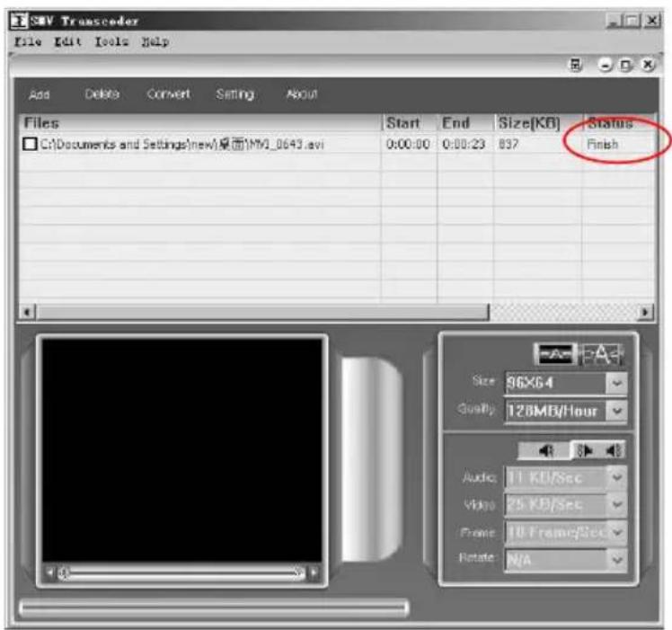Click the inner round restore icon
The image size is (672, 630).
pyautogui.click(x=625, y=66)
